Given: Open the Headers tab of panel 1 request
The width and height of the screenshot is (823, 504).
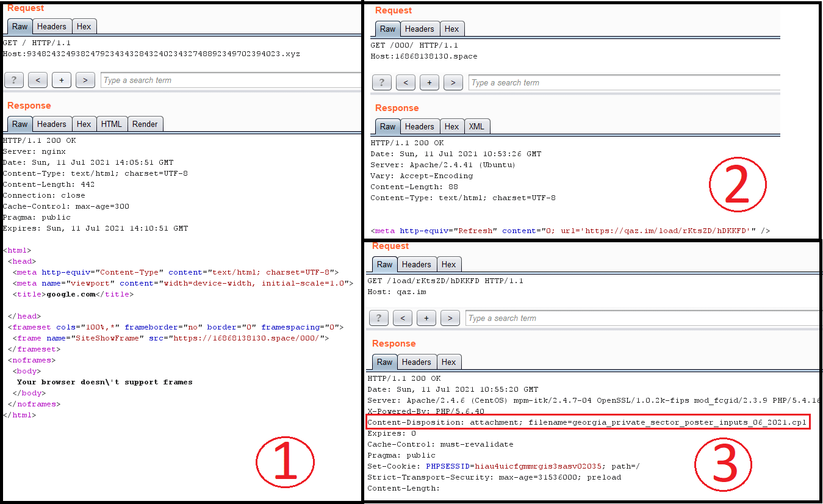Looking at the screenshot, I should point(52,26).
